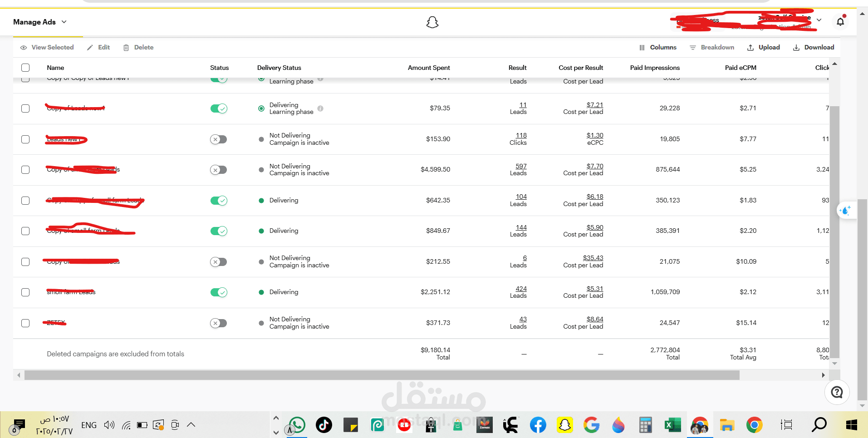Screen dimensions: 868x438
Task: Sort by the Name column header
Action: [55, 68]
